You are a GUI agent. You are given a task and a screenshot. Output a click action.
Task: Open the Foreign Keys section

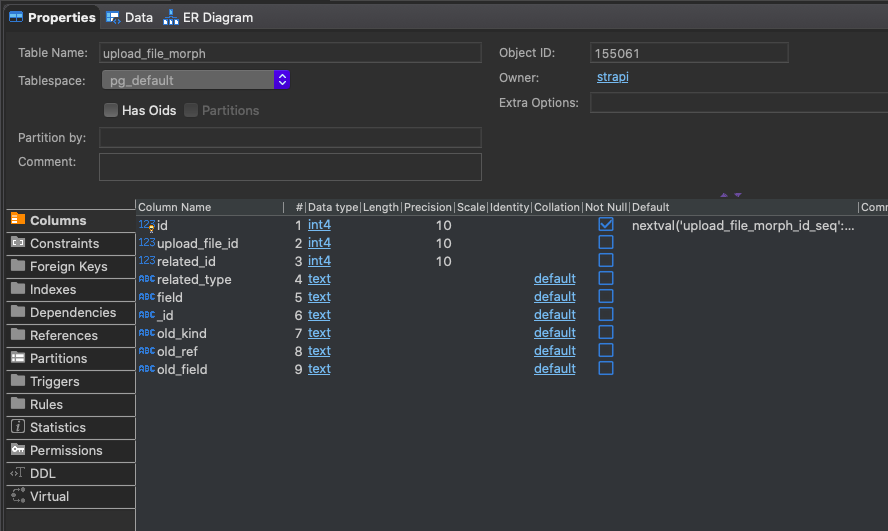(71, 266)
